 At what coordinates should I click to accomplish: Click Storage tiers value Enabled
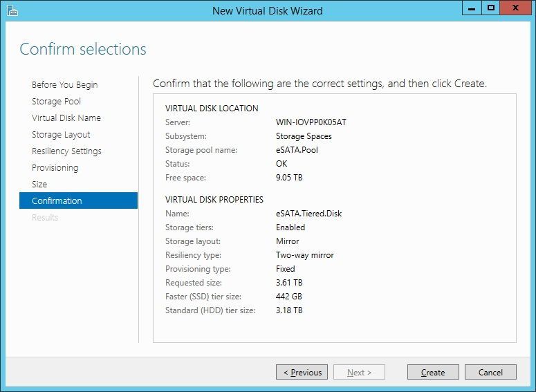[x=290, y=227]
